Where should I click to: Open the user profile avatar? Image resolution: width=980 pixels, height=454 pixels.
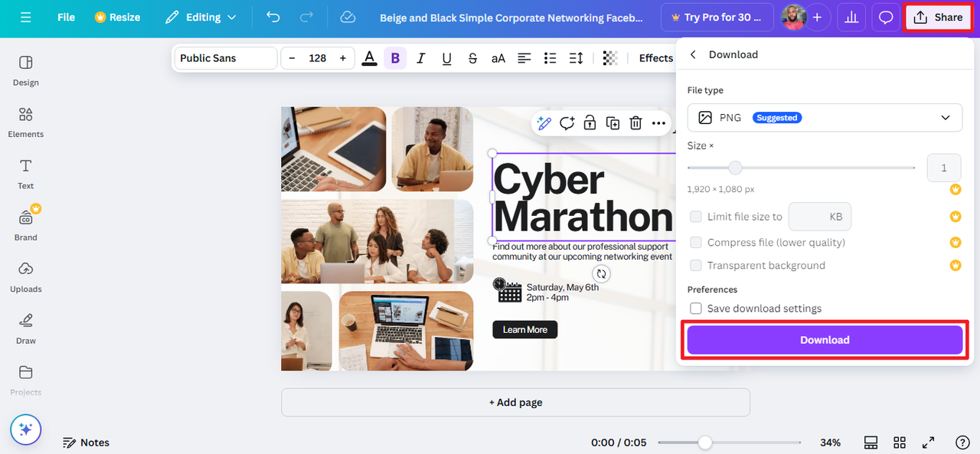pos(793,17)
